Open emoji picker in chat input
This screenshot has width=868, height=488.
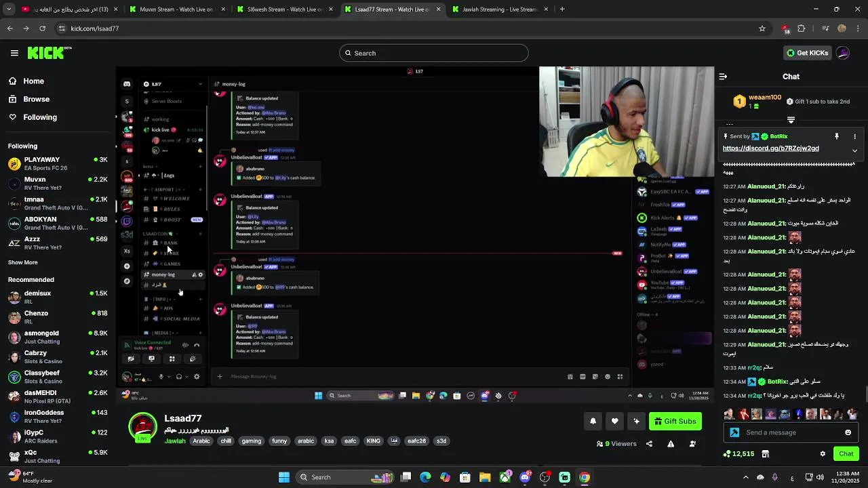click(848, 432)
